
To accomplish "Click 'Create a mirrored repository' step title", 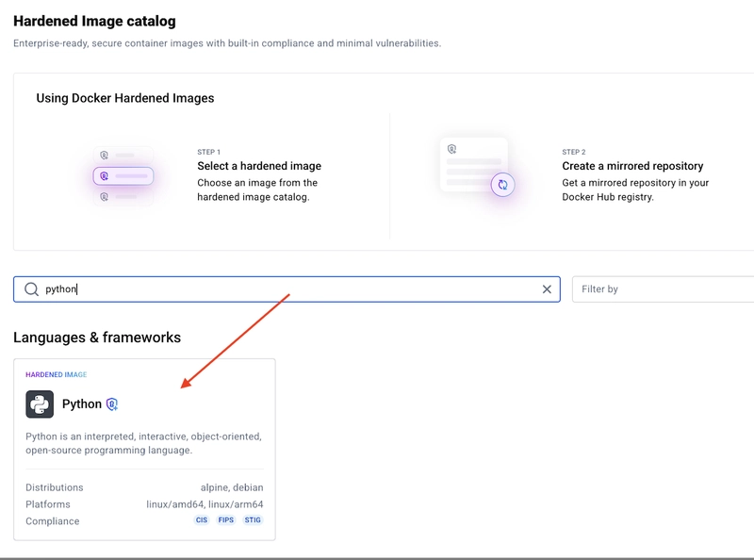I will [632, 166].
